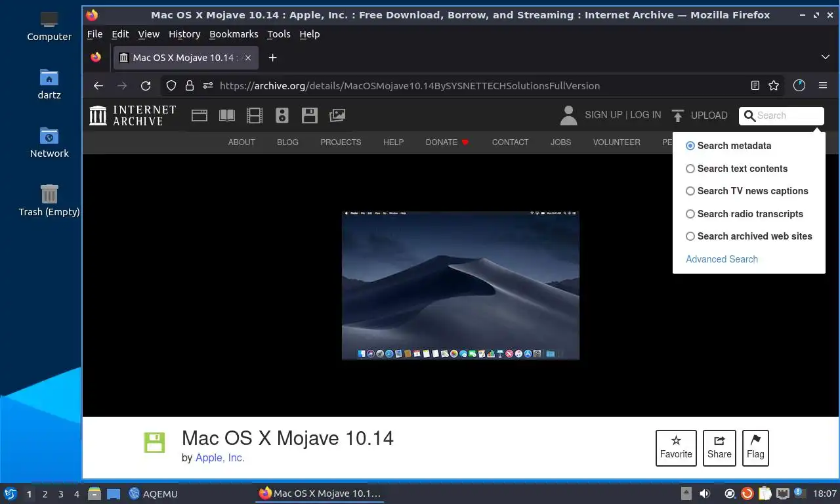Open the History menu
The width and height of the screenshot is (840, 504).
184,34
